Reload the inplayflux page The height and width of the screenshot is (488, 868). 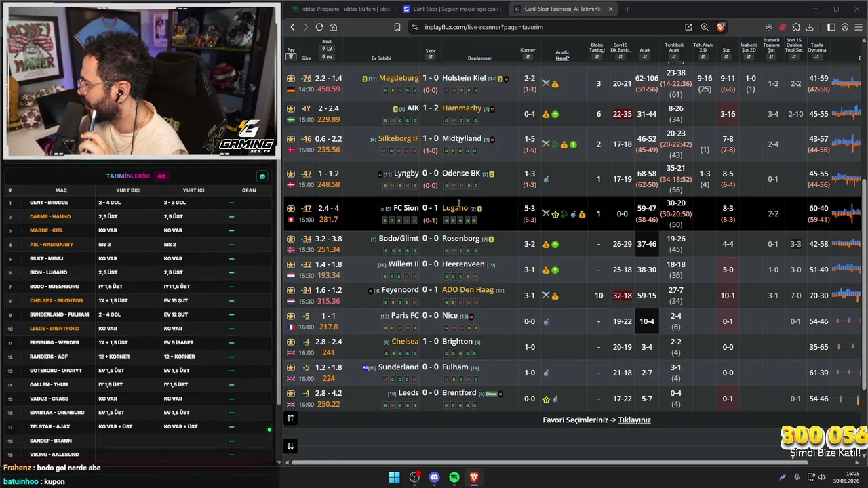click(x=319, y=27)
